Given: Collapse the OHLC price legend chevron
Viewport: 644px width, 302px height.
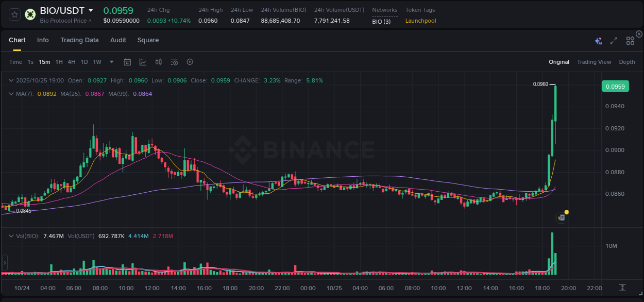Looking at the screenshot, I should [11, 80].
